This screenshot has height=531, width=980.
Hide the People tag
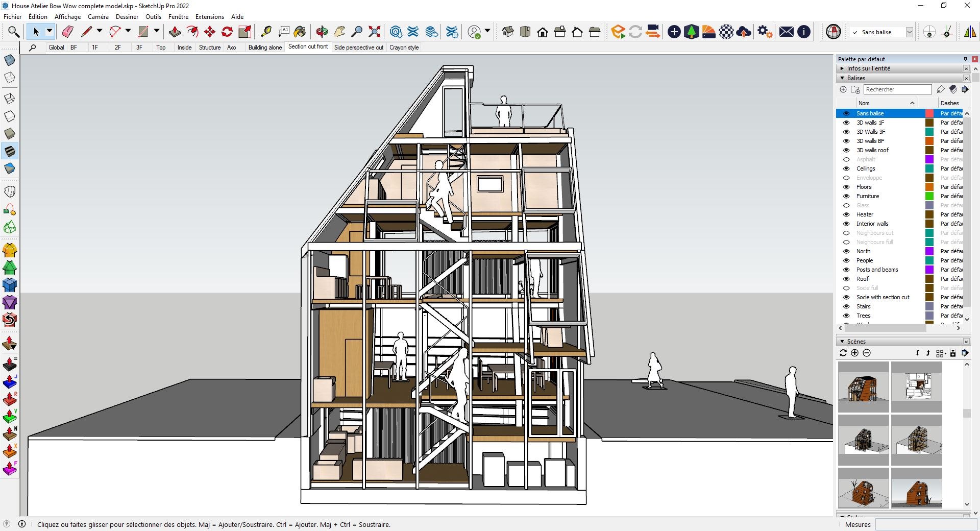point(846,260)
